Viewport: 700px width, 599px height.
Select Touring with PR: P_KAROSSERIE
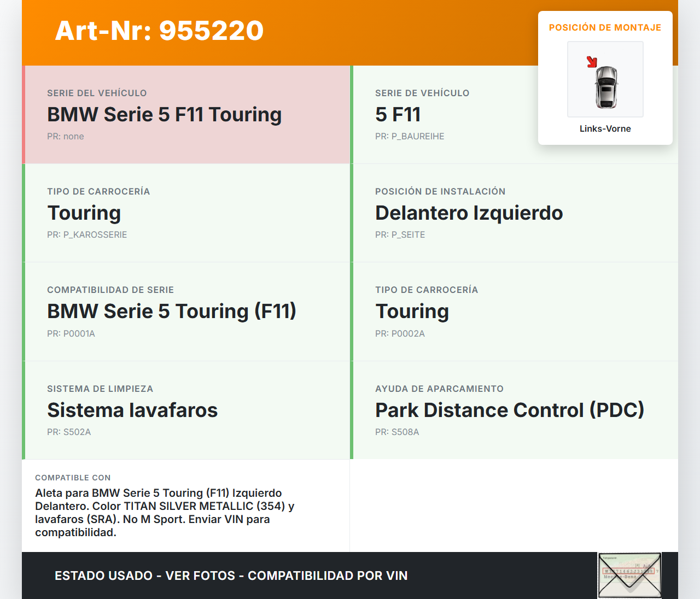(84, 213)
